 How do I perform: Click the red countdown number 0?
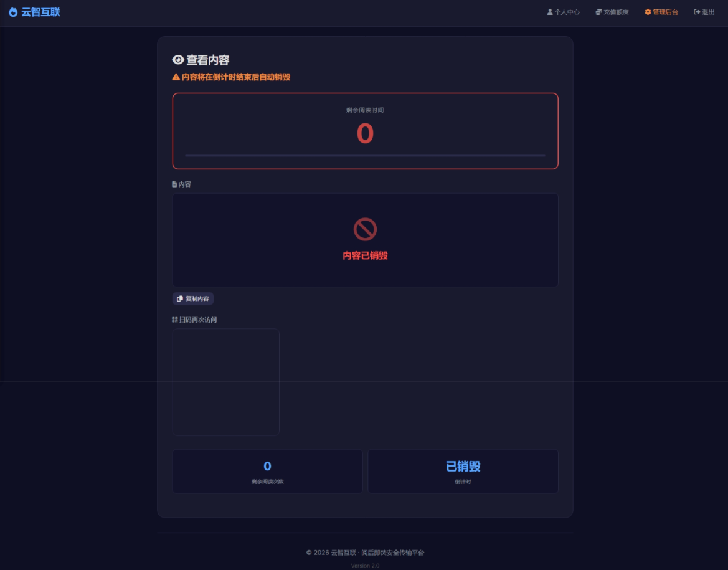click(365, 134)
